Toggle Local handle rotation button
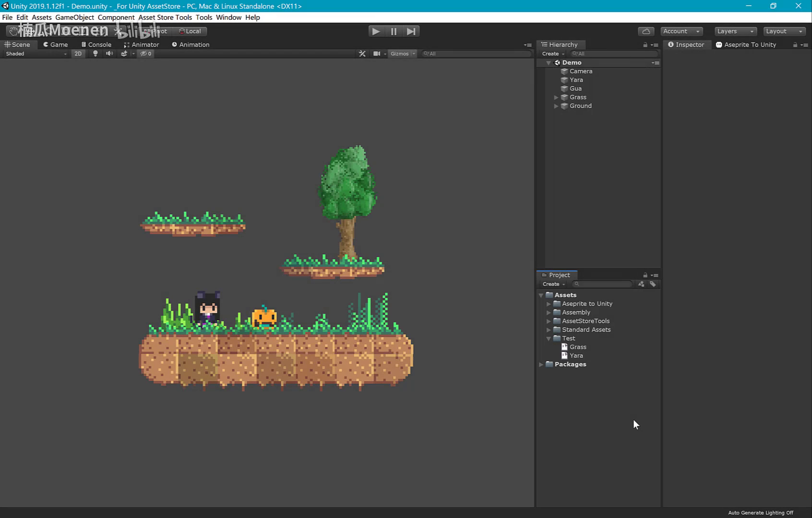 (190, 31)
